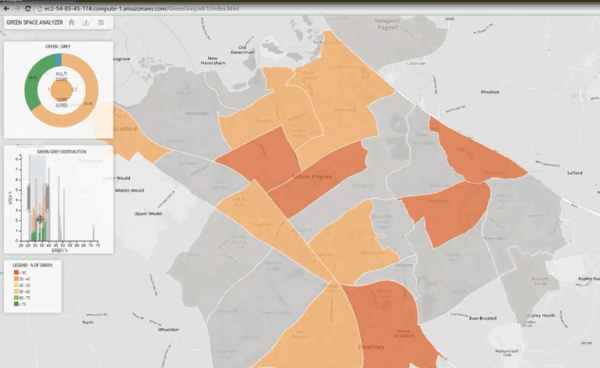
Task: Click the dark orange '< 30' legend swatch
Action: tap(16, 272)
